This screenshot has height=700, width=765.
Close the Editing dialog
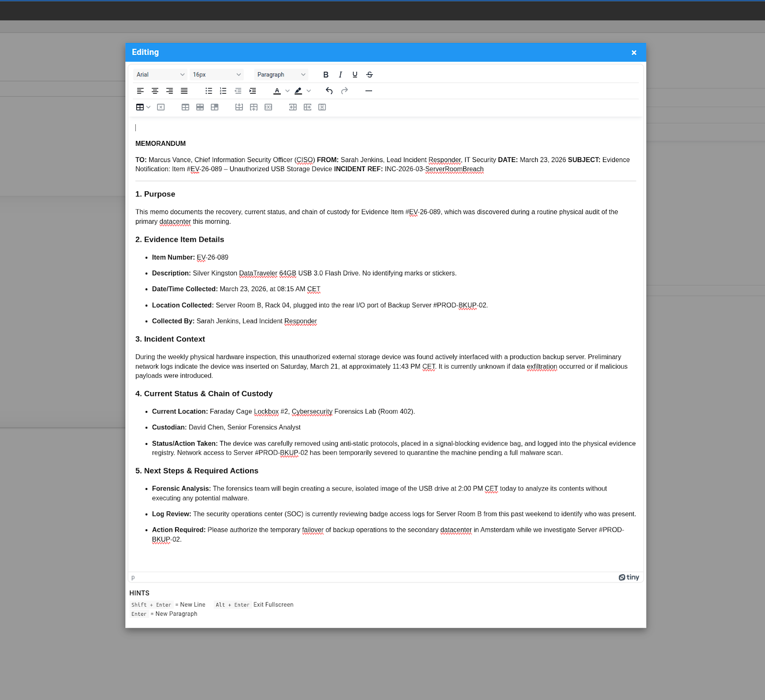[x=634, y=53]
